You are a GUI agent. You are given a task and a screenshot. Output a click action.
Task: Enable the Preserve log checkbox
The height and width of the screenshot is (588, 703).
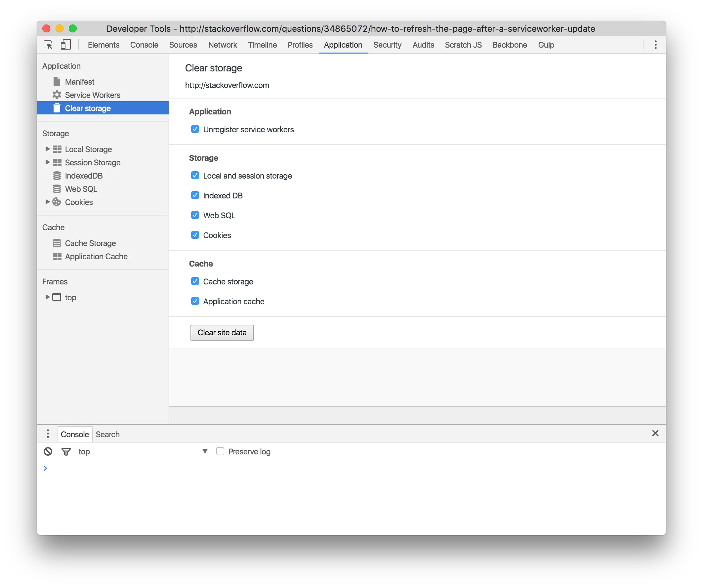point(220,451)
